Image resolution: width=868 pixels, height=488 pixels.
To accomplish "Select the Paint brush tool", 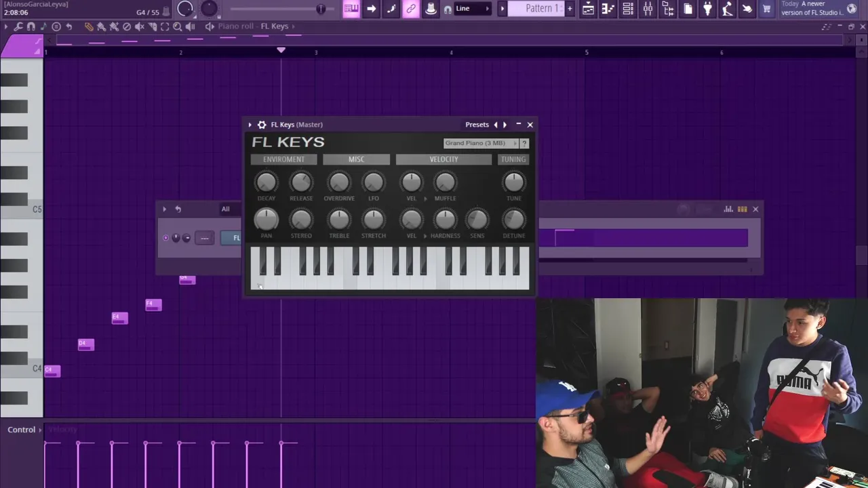I will (x=101, y=26).
